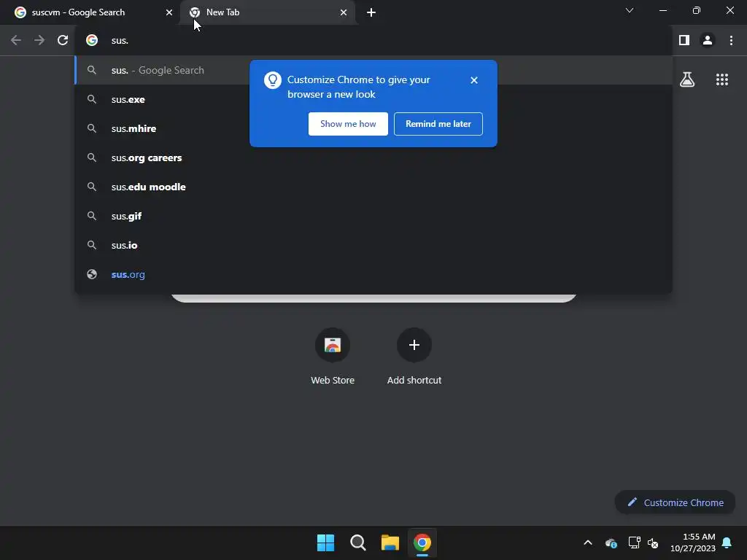
Task: Choose the sus.io suggestion
Action: point(374,245)
